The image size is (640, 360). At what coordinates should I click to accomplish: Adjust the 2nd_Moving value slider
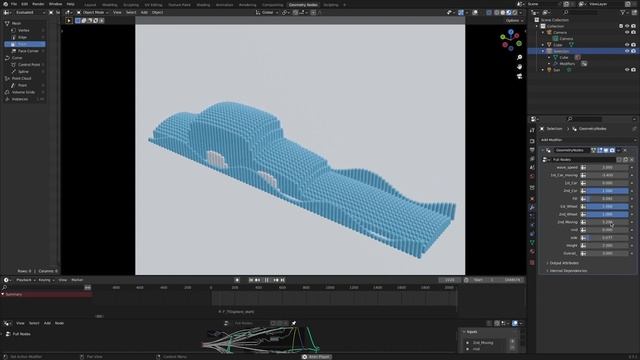coord(607,222)
